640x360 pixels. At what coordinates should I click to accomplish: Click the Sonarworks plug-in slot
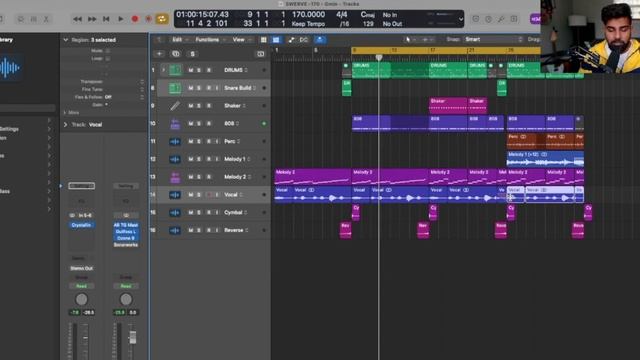126,244
